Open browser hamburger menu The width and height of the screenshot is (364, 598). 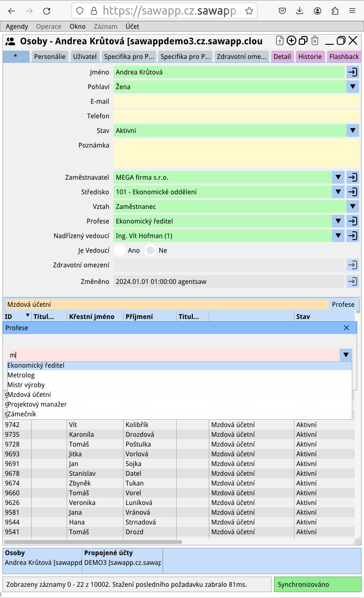(352, 11)
